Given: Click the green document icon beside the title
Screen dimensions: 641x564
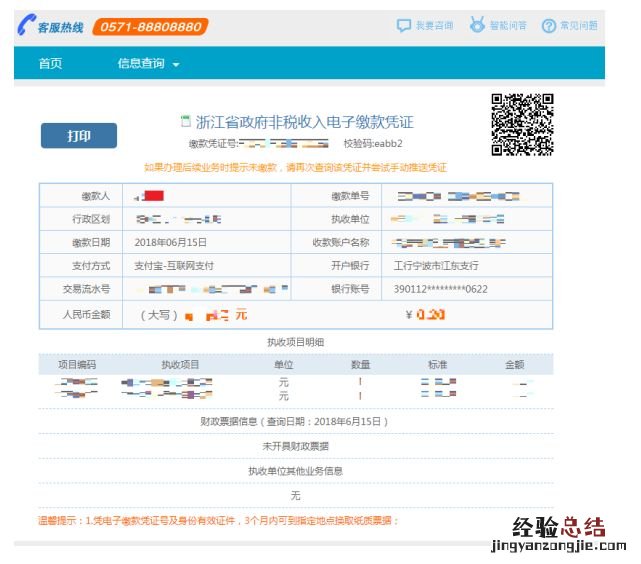Looking at the screenshot, I should pyautogui.click(x=185, y=121).
